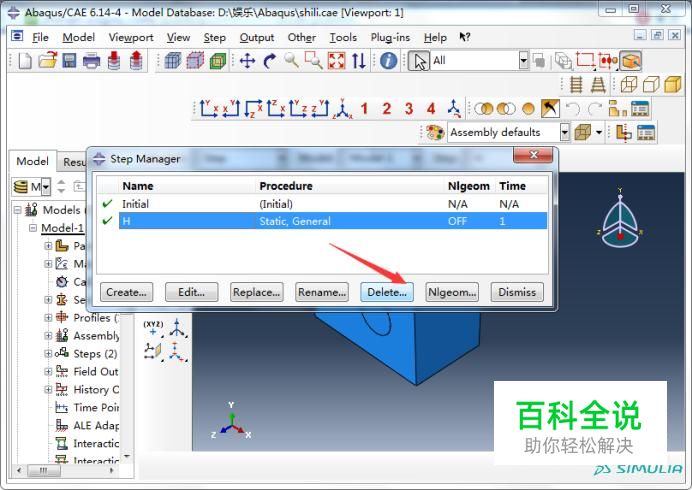This screenshot has width=692, height=490.
Task: Select the Rotate View tool
Action: [x=269, y=60]
